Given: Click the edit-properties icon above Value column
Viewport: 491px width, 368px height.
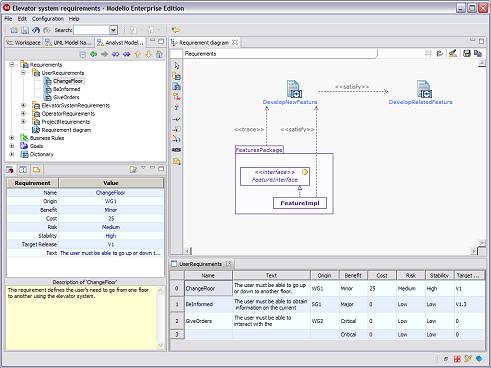Looking at the screenshot, I should (x=133, y=170).
